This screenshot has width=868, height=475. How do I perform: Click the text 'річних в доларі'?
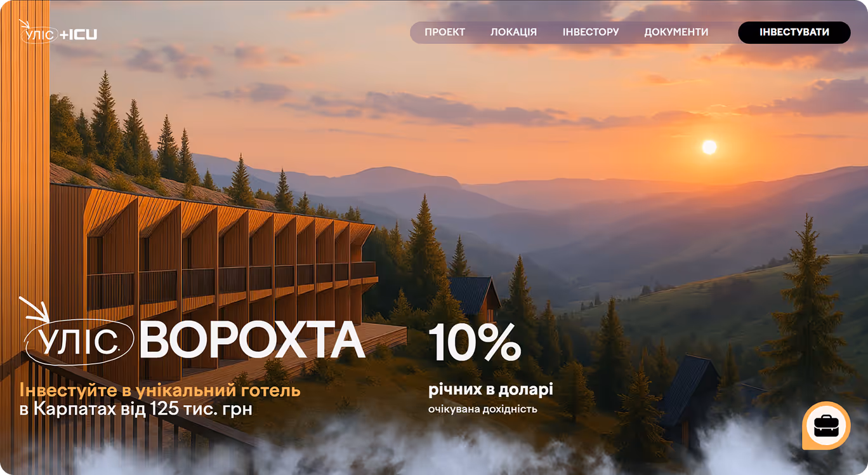490,389
